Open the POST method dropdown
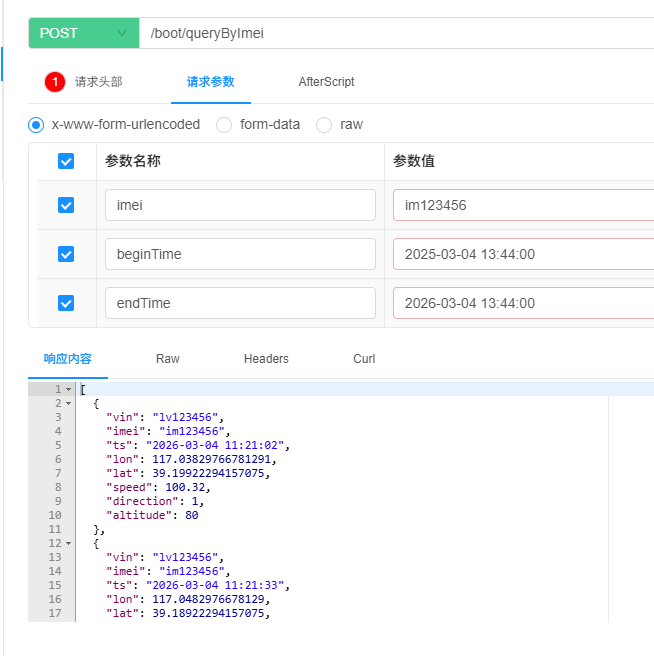Viewport: 654px width, 656px height. (x=83, y=33)
